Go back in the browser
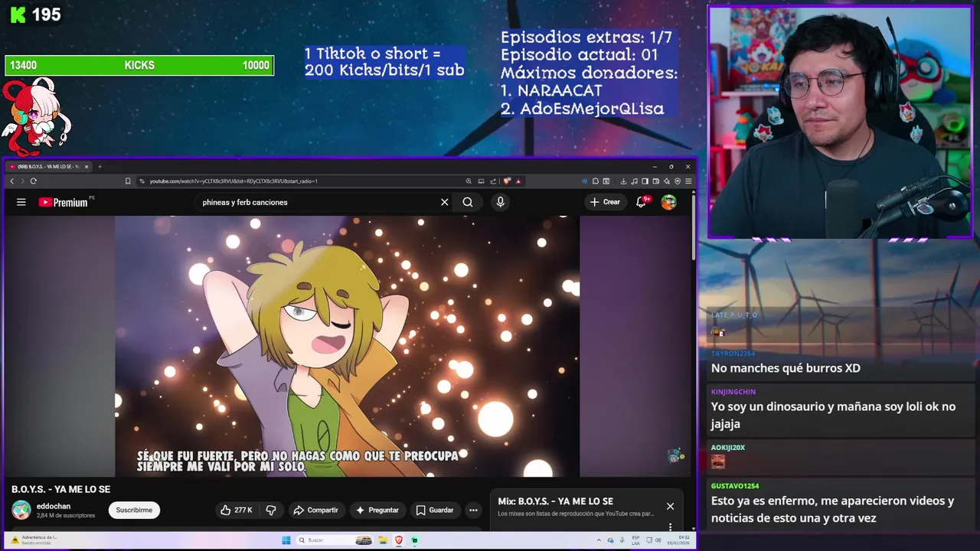980x551 pixels. click(x=11, y=181)
